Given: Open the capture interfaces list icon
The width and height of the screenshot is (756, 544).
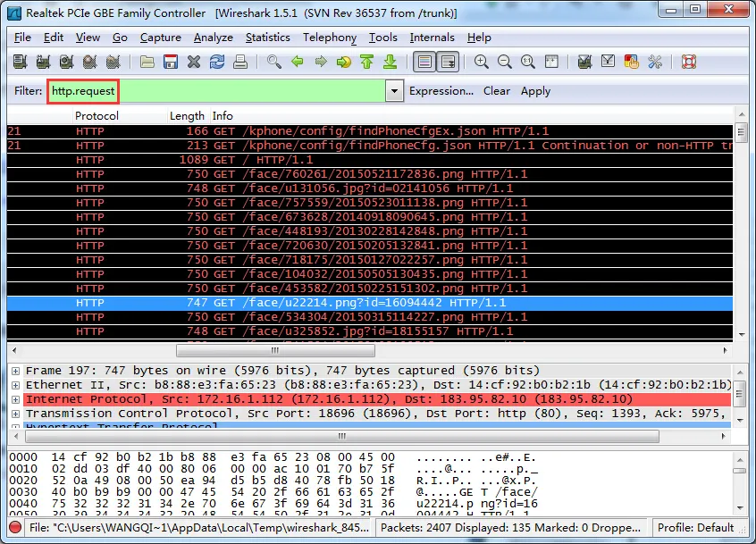Looking at the screenshot, I should pyautogui.click(x=20, y=62).
